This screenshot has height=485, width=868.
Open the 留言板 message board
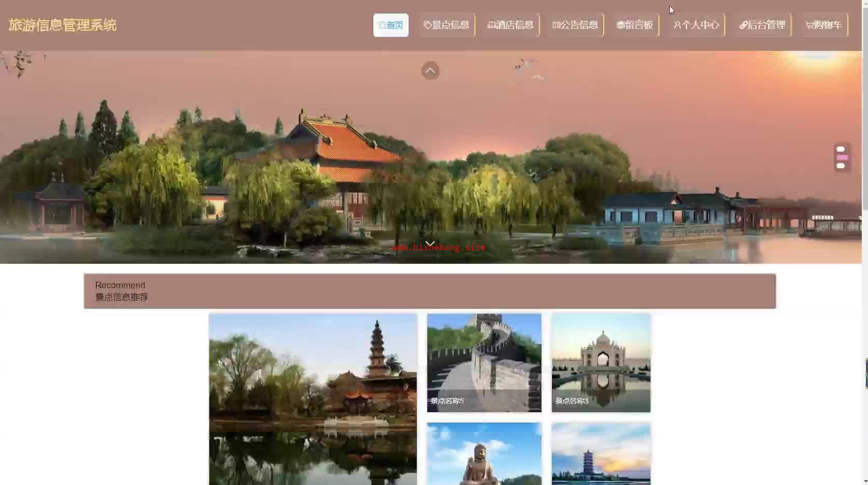[635, 25]
